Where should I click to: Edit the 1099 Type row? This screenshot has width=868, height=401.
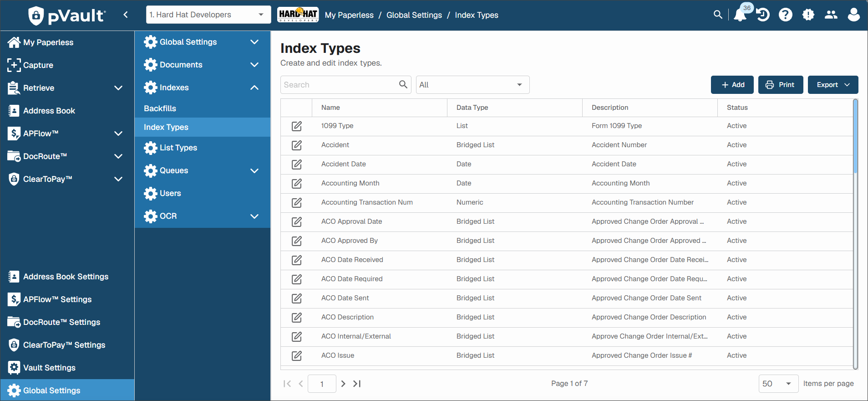(297, 126)
